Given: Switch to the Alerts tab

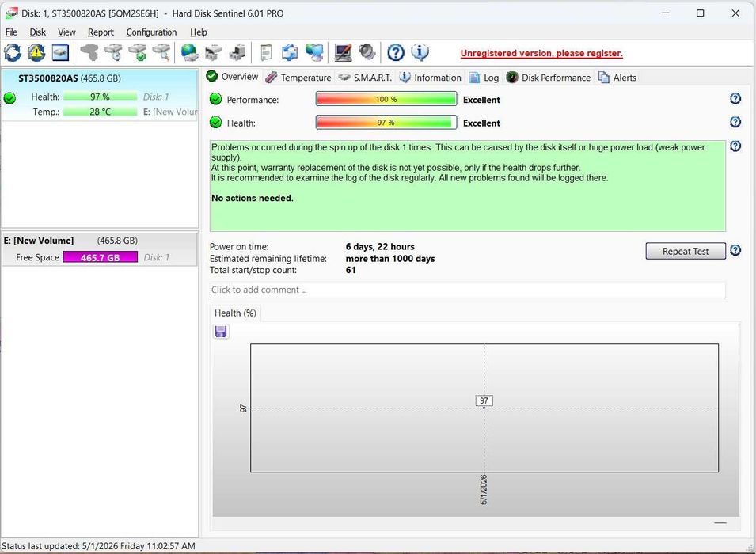Looking at the screenshot, I should 617,78.
